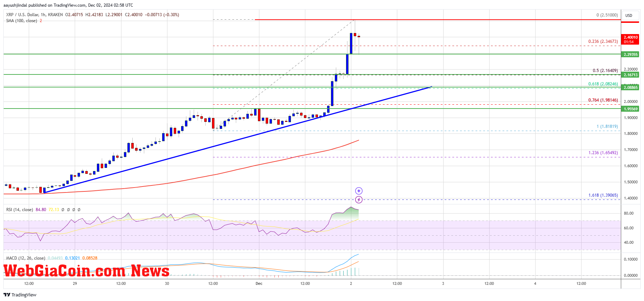Click the purple star event marker icon

tap(359, 191)
